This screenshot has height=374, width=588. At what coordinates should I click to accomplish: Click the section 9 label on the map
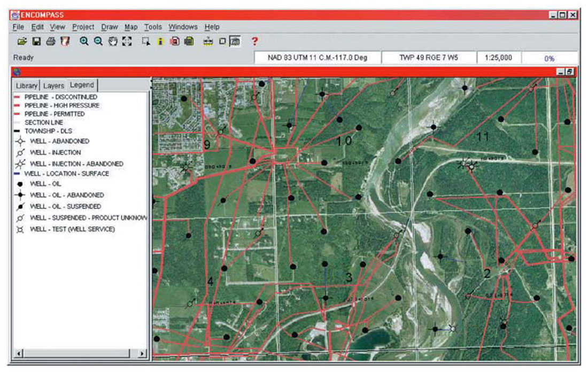tap(207, 144)
